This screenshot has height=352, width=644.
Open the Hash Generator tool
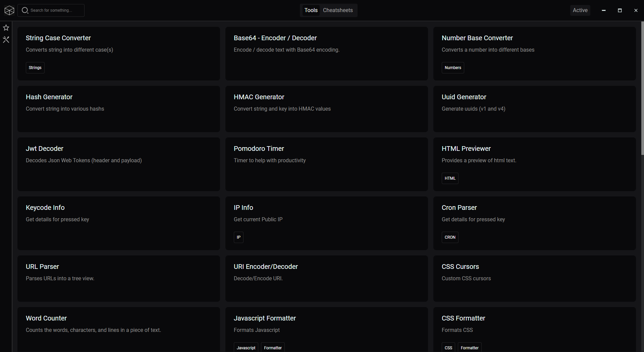(x=118, y=109)
